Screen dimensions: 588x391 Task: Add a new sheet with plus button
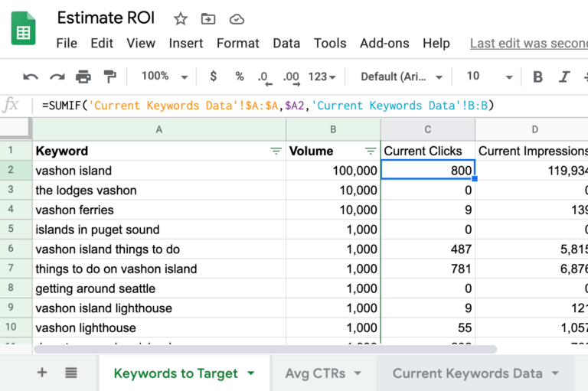42,373
